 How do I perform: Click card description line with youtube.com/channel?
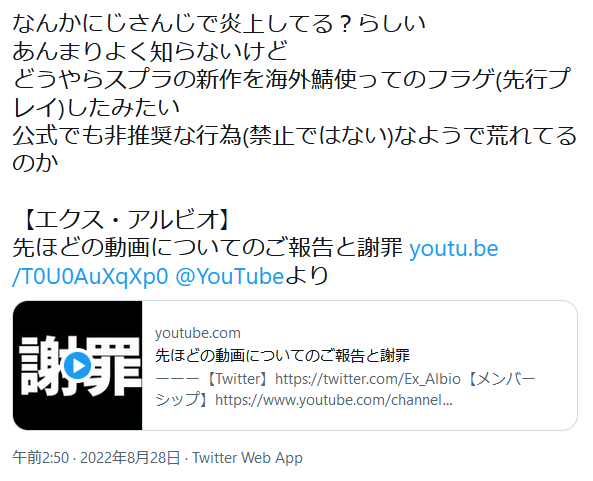click(x=304, y=400)
